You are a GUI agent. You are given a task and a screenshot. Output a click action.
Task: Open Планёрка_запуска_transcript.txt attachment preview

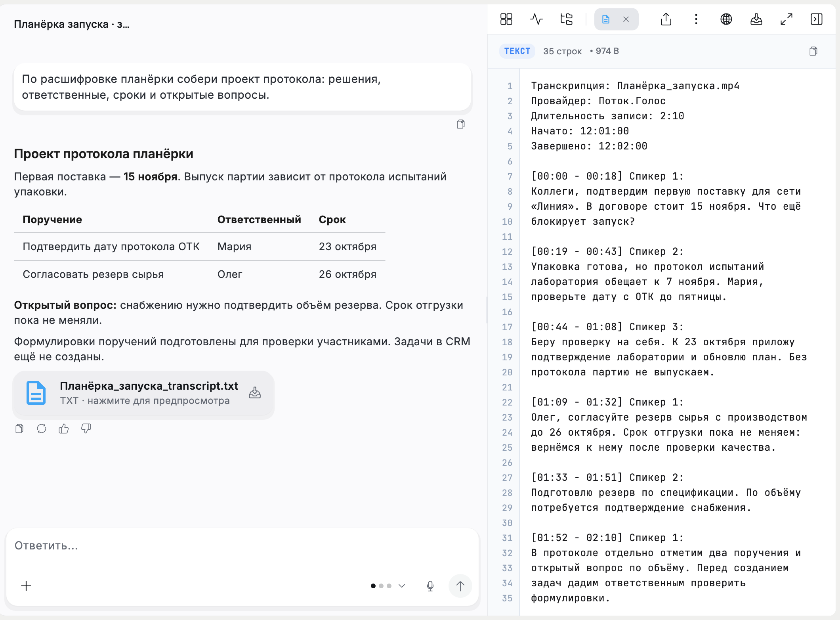[x=143, y=393]
